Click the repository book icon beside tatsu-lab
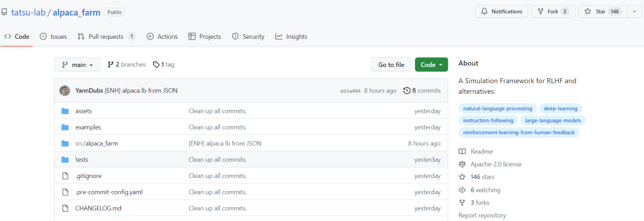This screenshot has height=221, width=644. 5,12
